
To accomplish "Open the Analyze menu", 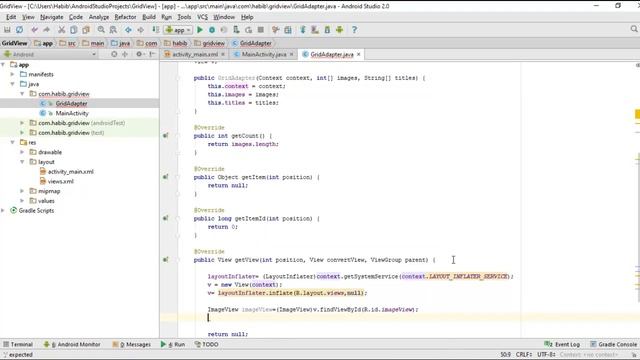I will [99, 17].
